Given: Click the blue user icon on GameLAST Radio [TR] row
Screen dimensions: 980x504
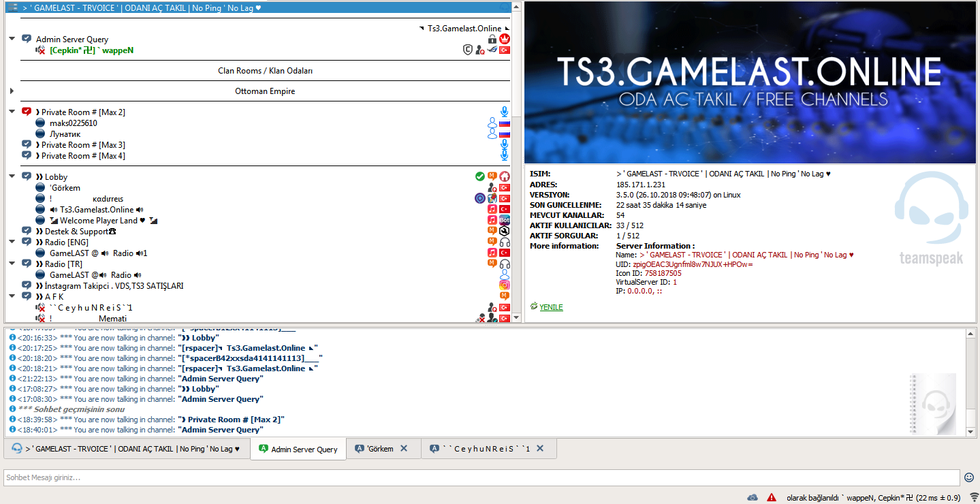Looking at the screenshot, I should [x=505, y=274].
